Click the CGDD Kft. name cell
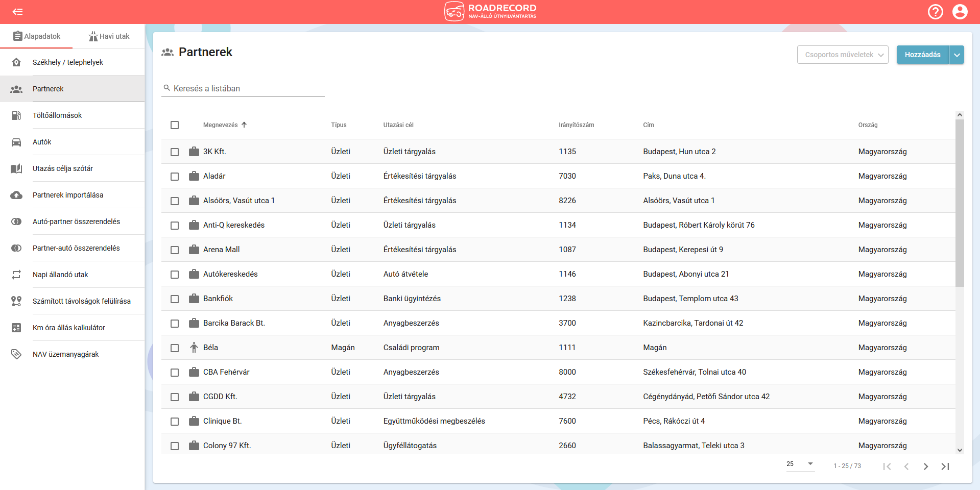The height and width of the screenshot is (490, 980). pos(220,397)
